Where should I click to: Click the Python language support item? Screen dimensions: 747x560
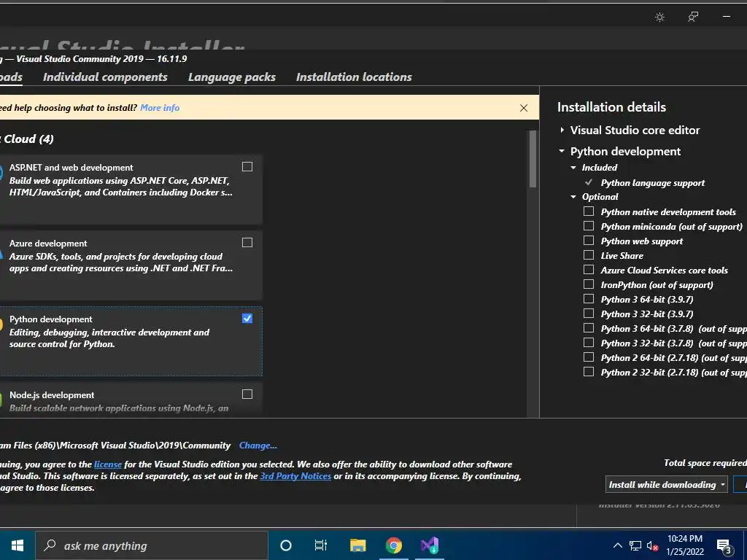click(653, 183)
